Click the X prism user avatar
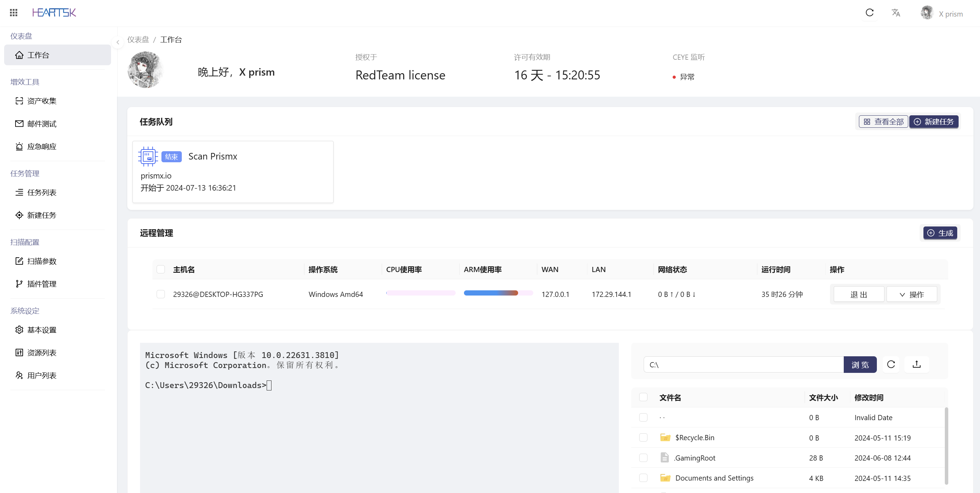980x493 pixels. point(927,13)
